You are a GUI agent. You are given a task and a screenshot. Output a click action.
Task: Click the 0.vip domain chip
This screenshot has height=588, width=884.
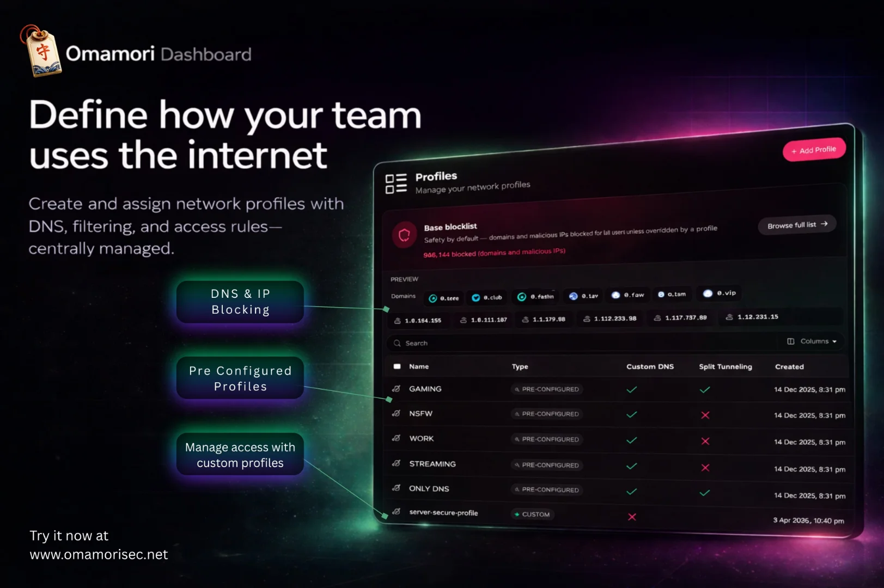[x=720, y=293]
